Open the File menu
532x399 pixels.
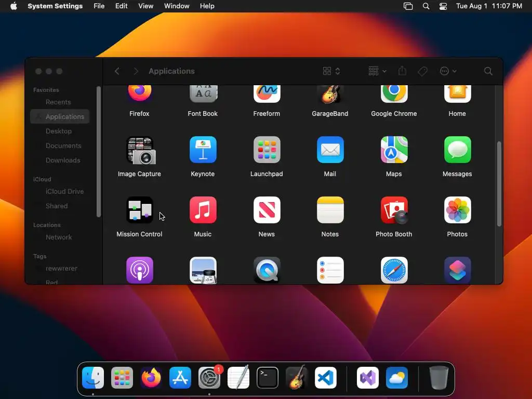tap(99, 6)
